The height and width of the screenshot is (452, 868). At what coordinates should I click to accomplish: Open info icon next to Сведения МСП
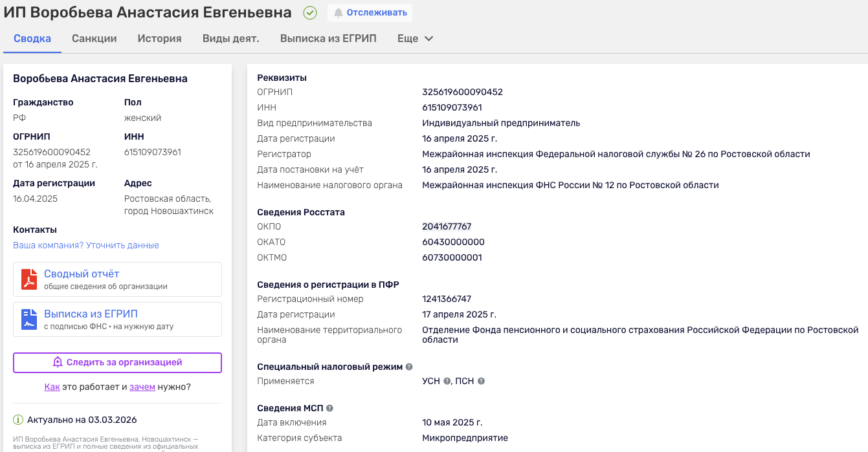[x=330, y=407]
